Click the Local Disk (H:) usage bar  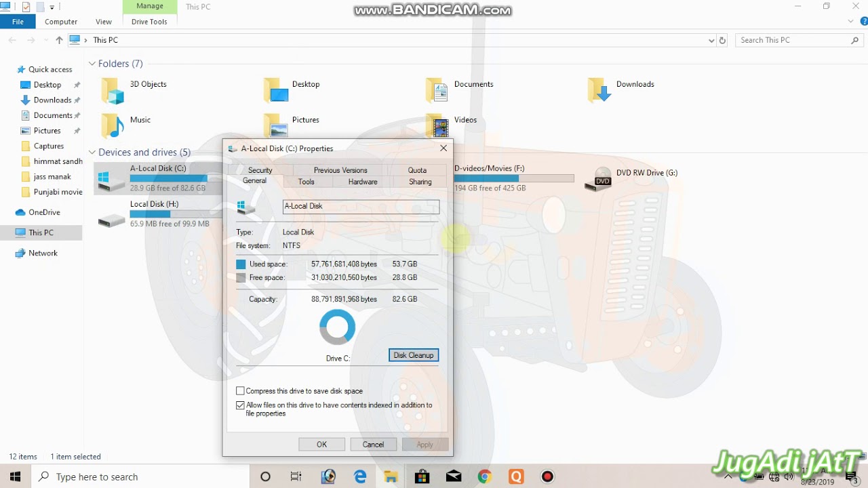click(176, 214)
